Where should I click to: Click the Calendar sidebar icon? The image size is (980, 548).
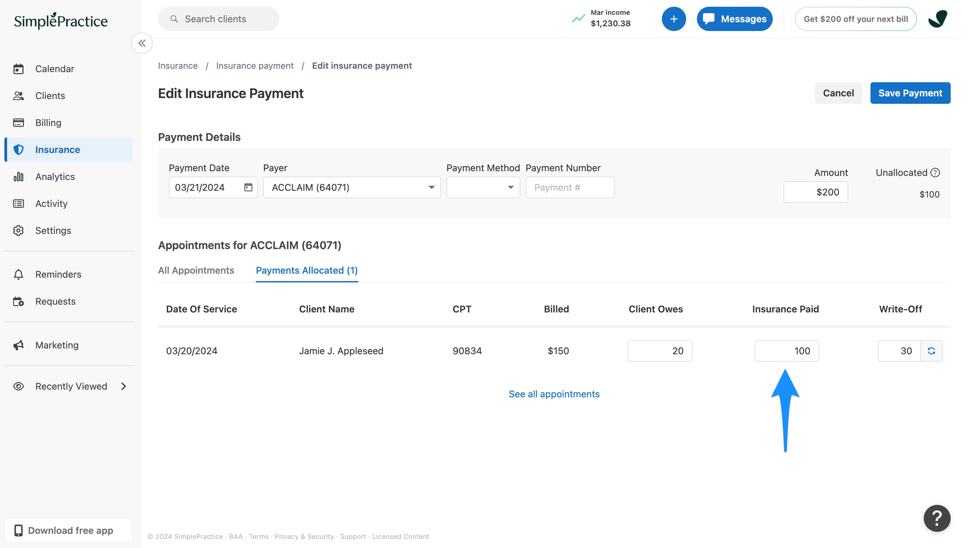(x=18, y=69)
